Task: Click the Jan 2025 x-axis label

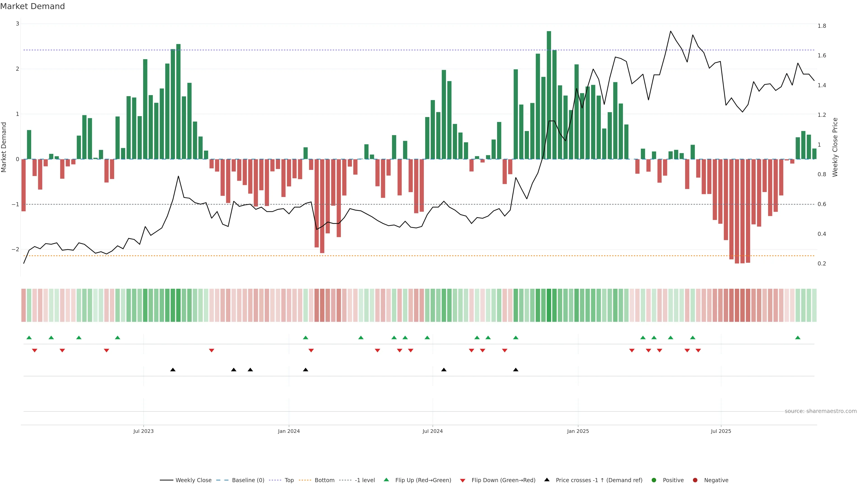Action: 578,431
